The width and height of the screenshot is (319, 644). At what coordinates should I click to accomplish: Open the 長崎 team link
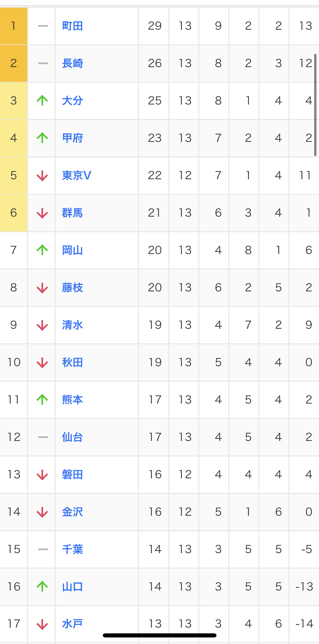point(73,63)
